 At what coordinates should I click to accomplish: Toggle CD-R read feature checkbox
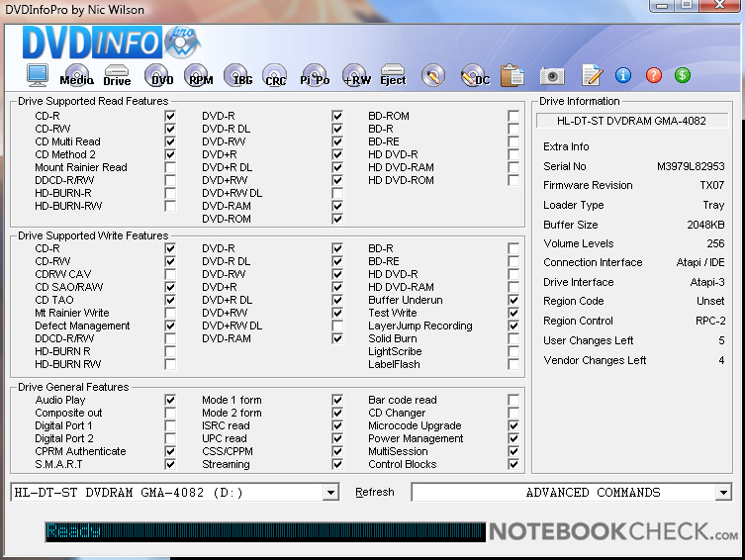(170, 116)
